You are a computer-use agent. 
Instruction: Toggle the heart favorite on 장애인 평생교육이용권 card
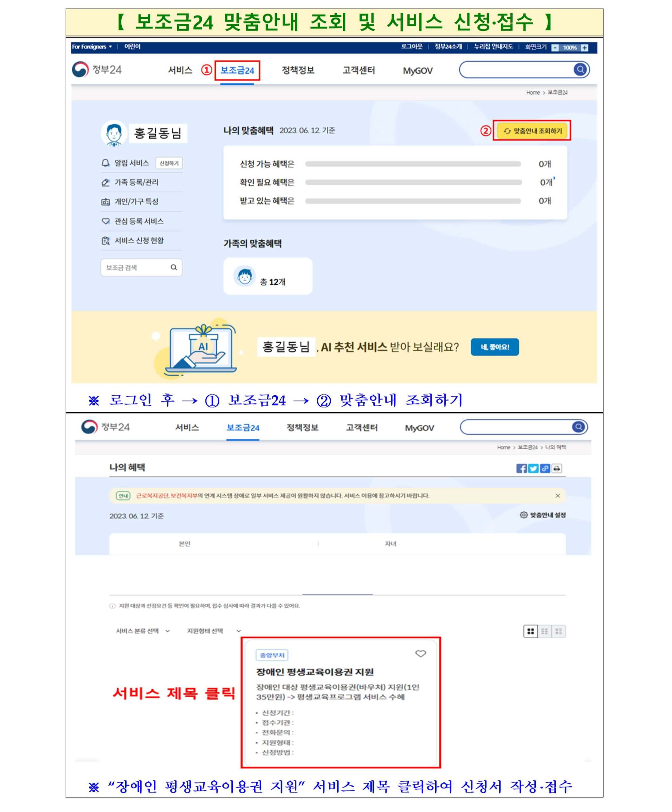point(420,653)
